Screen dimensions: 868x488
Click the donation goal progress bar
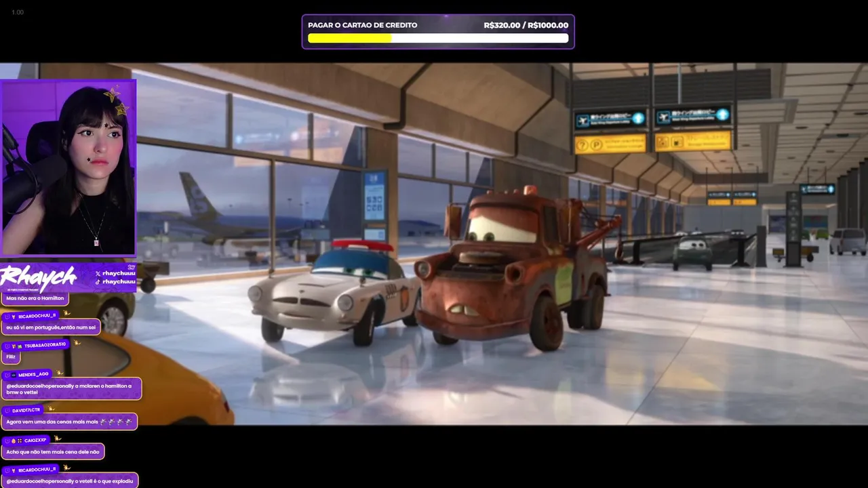438,38
